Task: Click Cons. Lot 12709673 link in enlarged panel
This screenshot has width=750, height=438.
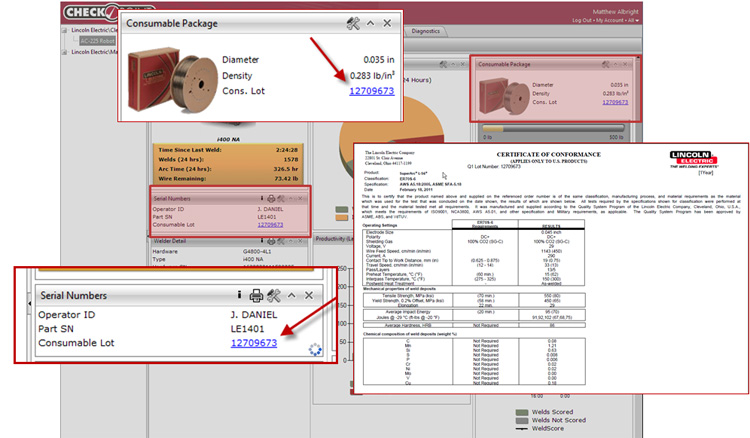Action: (371, 91)
